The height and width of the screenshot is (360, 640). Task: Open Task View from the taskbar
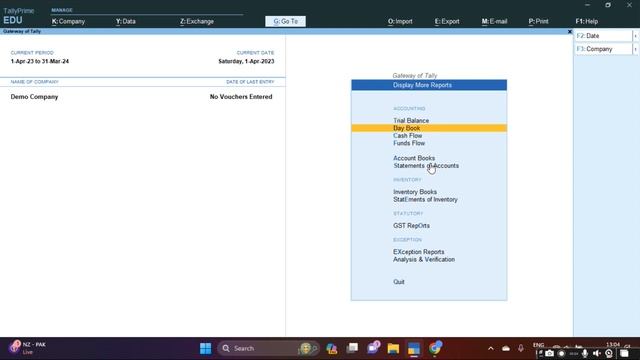click(x=352, y=348)
